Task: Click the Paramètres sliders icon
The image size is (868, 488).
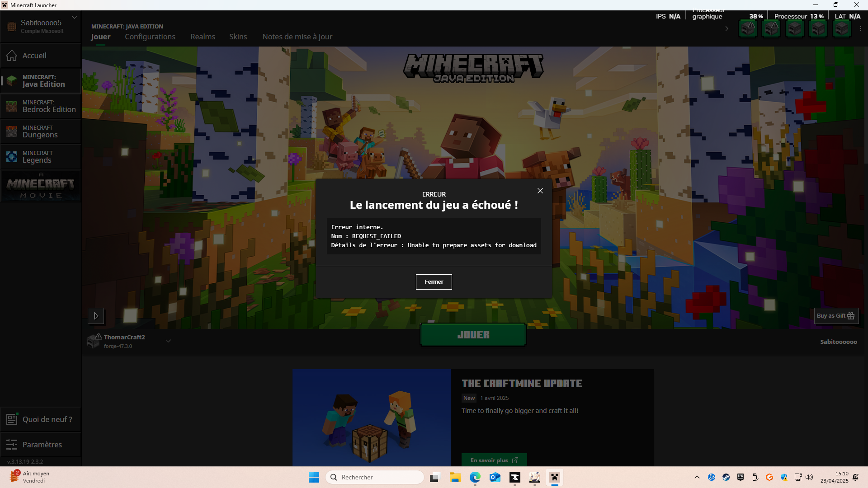Action: coord(12,445)
